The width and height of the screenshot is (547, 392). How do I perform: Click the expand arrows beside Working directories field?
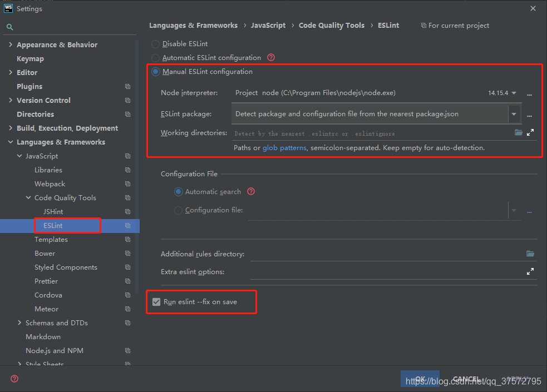(x=530, y=132)
